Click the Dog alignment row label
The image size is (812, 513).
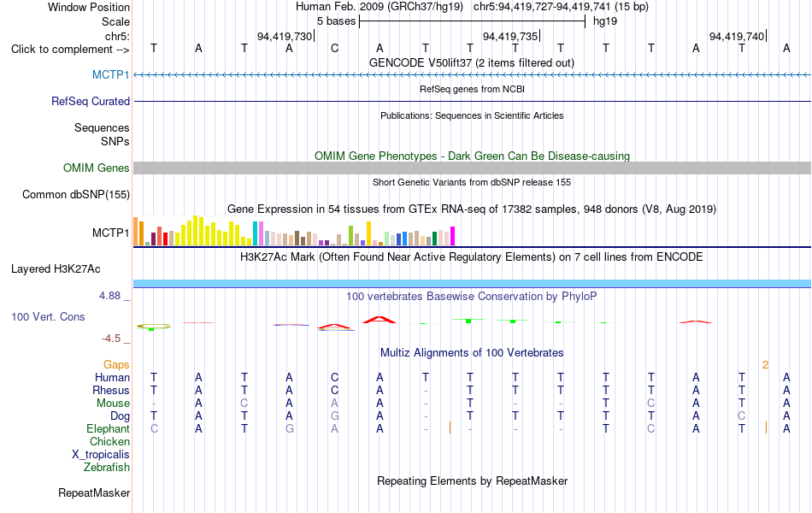[121, 416]
